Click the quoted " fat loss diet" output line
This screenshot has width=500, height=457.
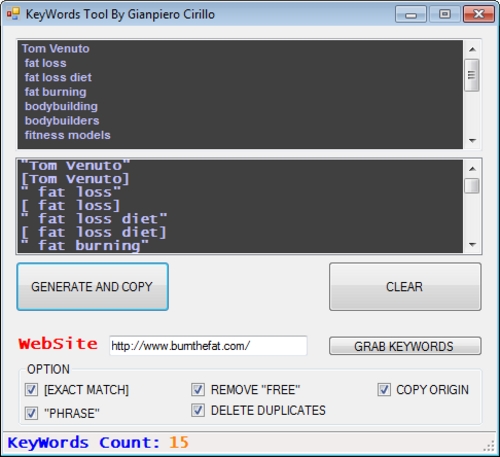[94, 219]
